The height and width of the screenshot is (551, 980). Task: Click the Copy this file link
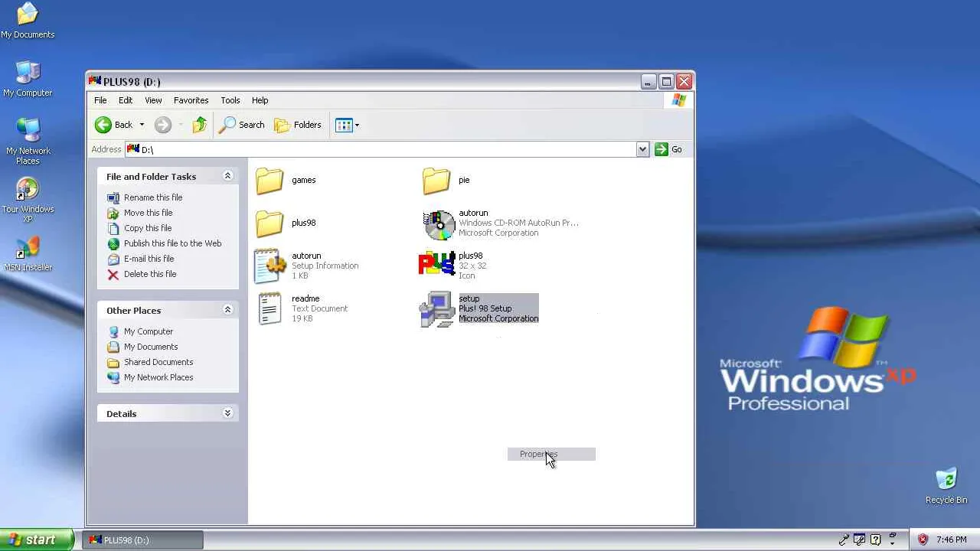148,228
